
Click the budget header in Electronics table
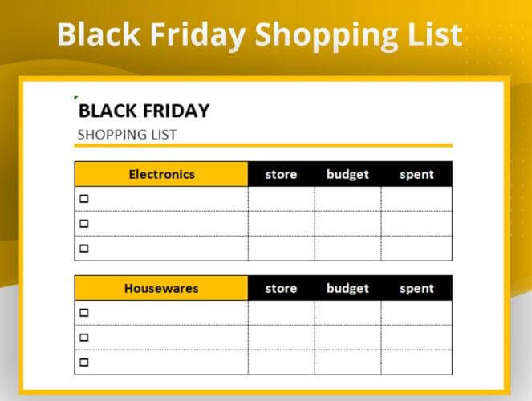347,174
